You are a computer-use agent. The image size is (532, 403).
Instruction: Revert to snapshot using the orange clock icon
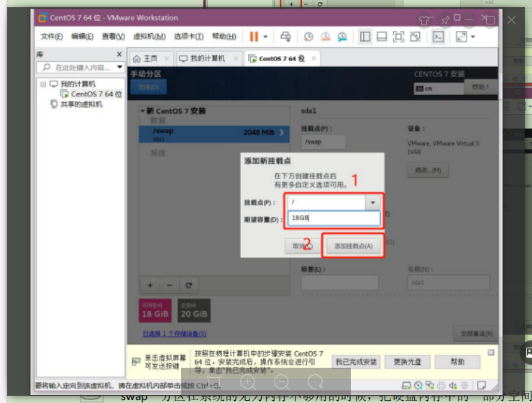coord(326,37)
